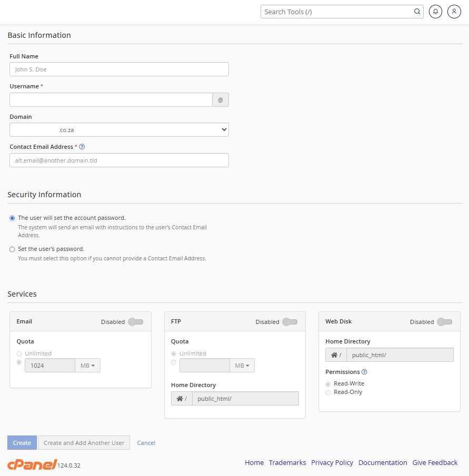Select the "Set the user's password" option
The width and height of the screenshot is (469, 476).
point(12,249)
